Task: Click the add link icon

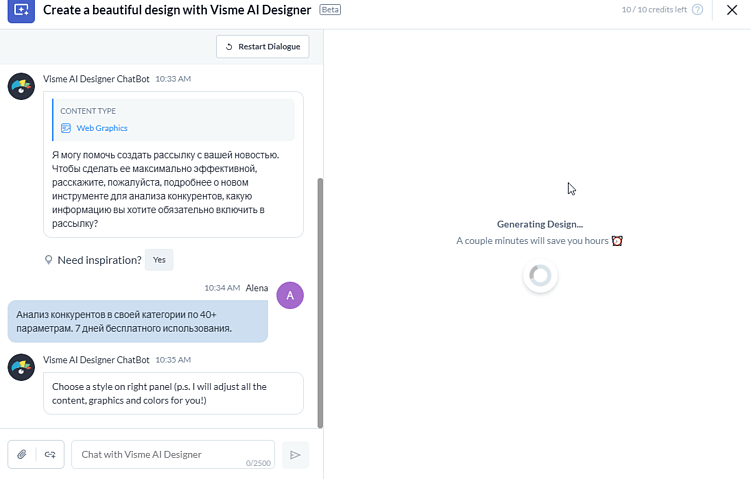Action: [50, 455]
